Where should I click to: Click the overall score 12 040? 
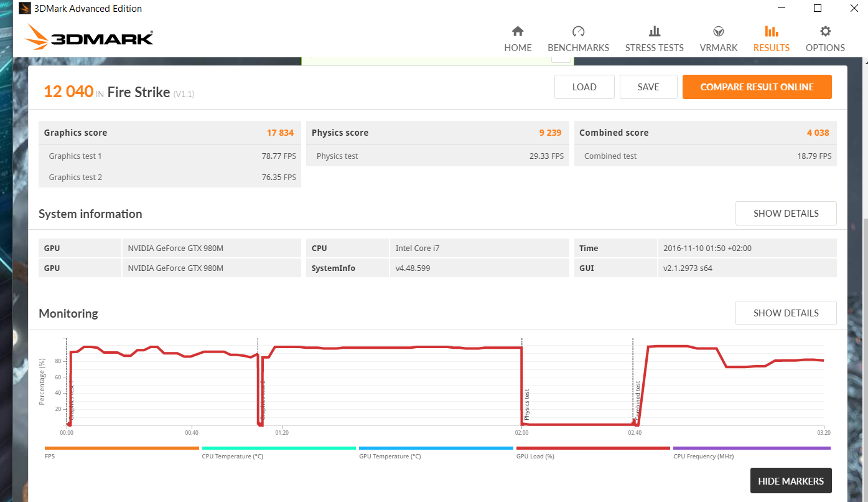point(68,92)
